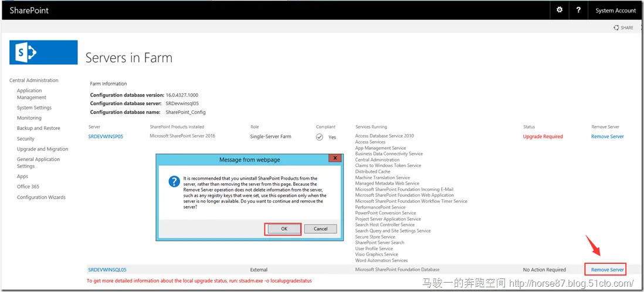
Task: Click the SharePoint title in top bar
Action: [29, 11]
